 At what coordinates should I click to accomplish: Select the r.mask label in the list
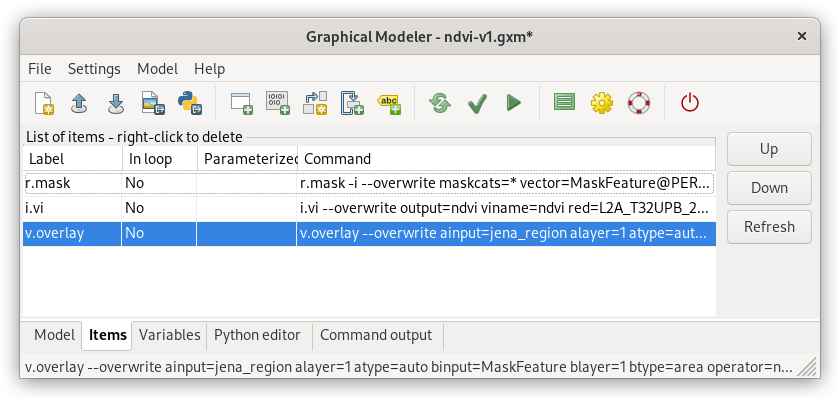[x=48, y=183]
